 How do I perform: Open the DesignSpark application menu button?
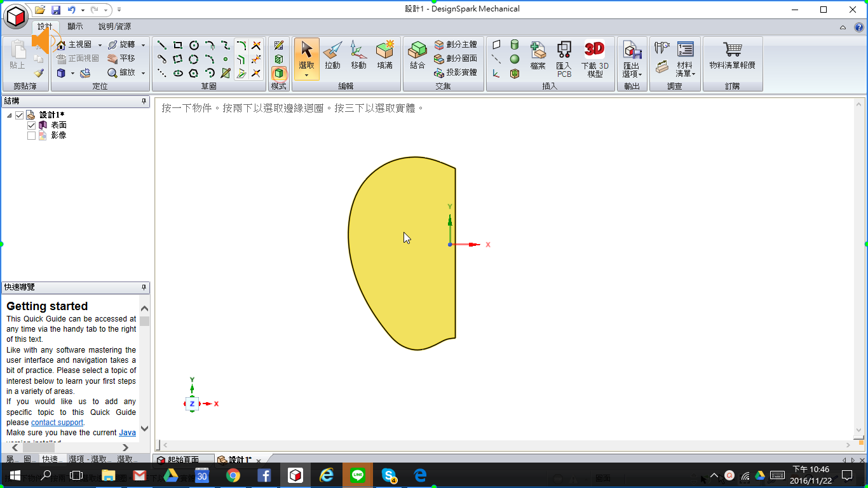click(16, 15)
